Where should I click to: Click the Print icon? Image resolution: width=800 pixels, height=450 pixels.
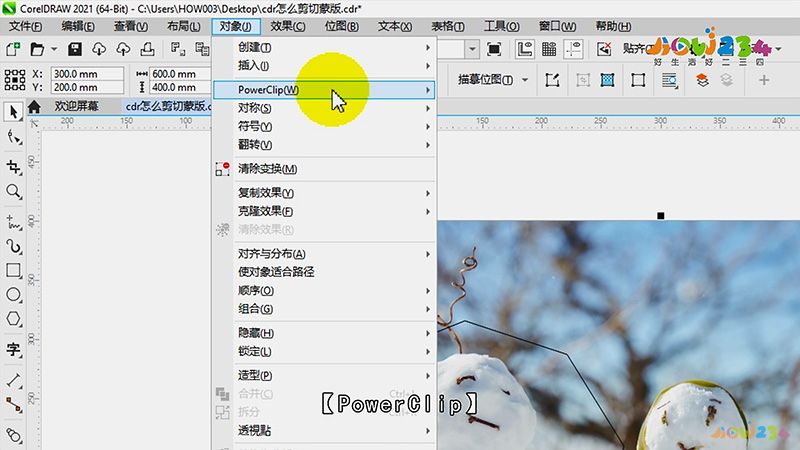[x=147, y=49]
